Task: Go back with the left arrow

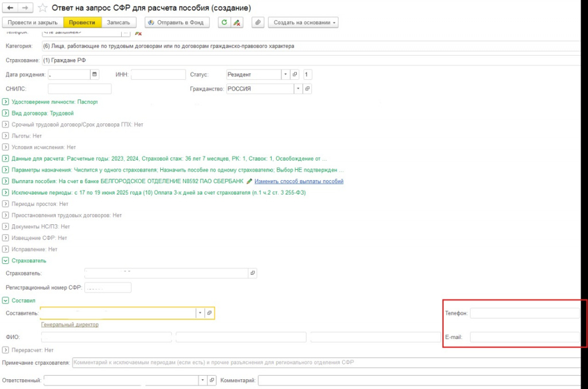Action: pyautogui.click(x=10, y=7)
